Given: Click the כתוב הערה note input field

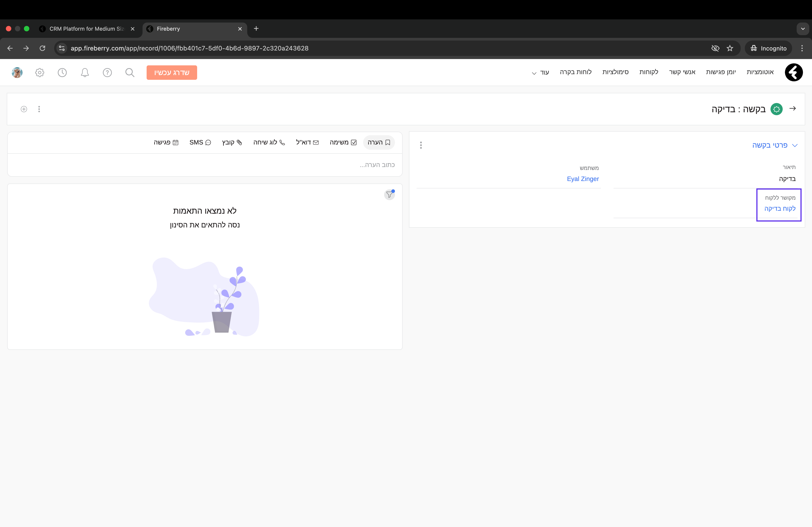Looking at the screenshot, I should click(x=205, y=165).
